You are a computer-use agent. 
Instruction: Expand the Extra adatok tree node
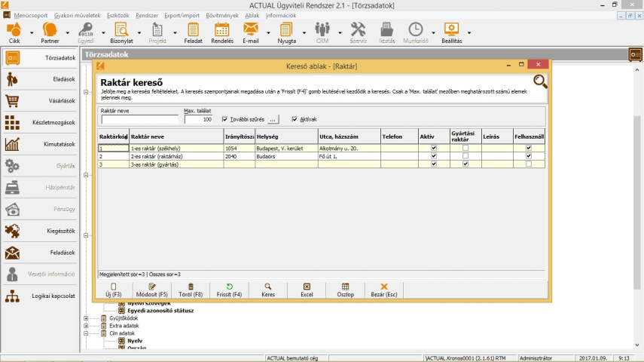pos(86,326)
